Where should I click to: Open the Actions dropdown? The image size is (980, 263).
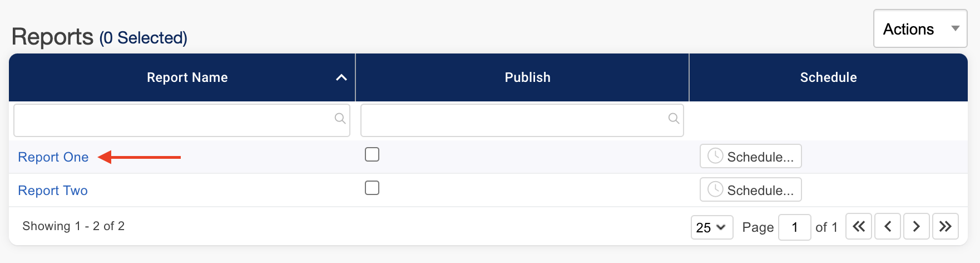[920, 29]
